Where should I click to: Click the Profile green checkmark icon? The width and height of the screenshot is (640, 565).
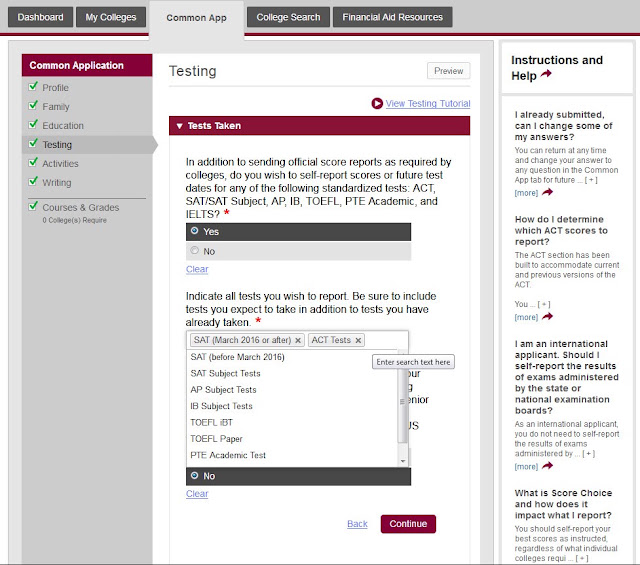coord(33,86)
